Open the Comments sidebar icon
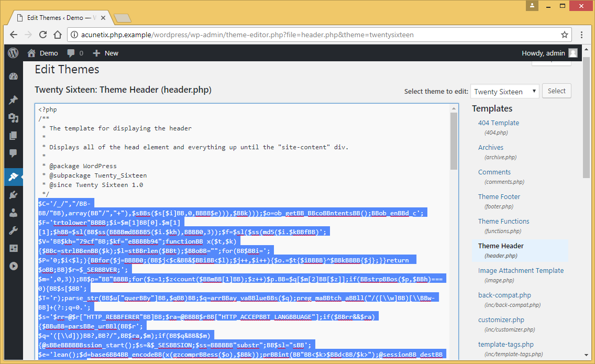595x364 pixels. pyautogui.click(x=13, y=153)
